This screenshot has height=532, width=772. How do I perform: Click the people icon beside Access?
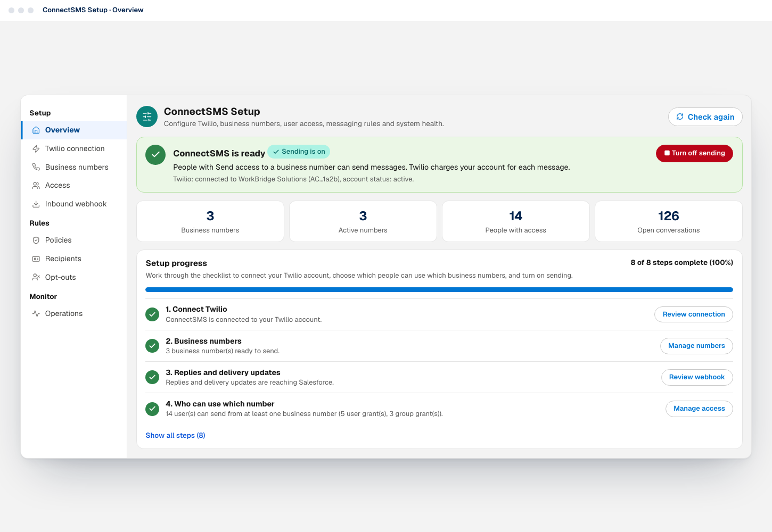[x=36, y=186]
